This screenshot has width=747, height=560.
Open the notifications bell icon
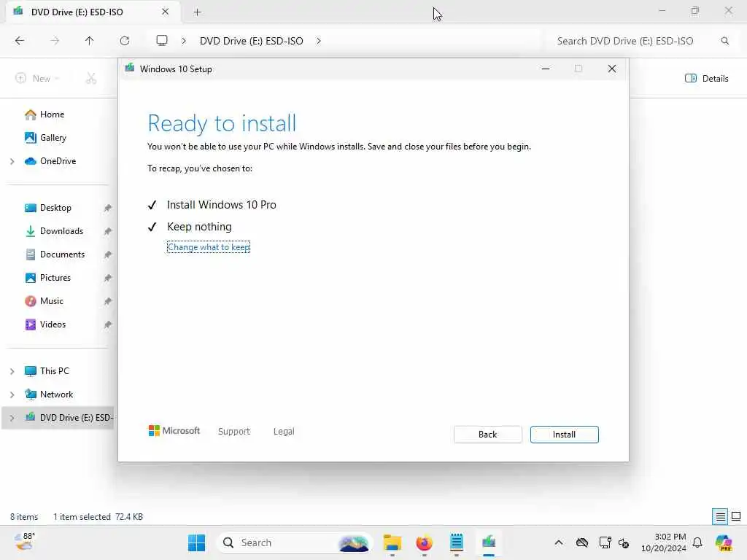(697, 542)
